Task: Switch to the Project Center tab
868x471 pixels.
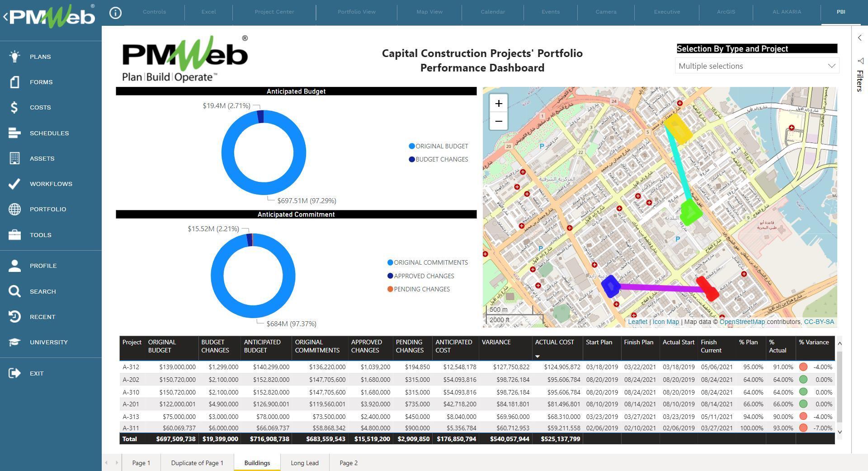Action: 274,12
